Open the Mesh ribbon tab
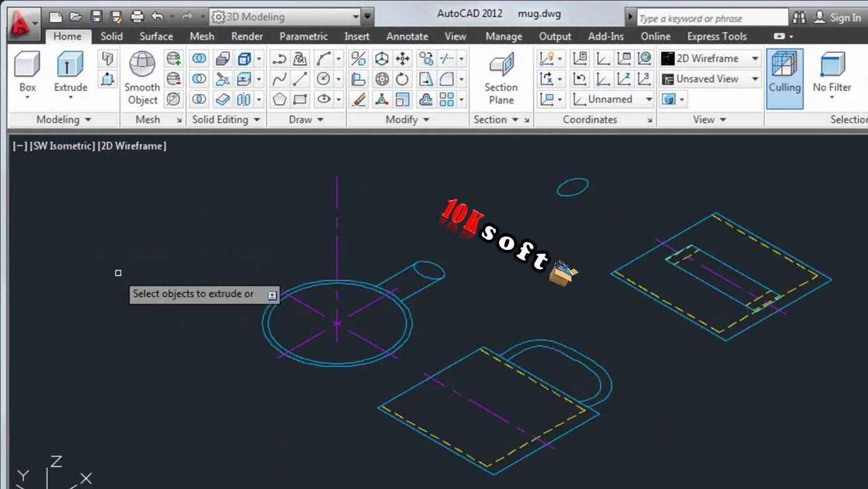This screenshot has width=868, height=489. pyautogui.click(x=202, y=36)
